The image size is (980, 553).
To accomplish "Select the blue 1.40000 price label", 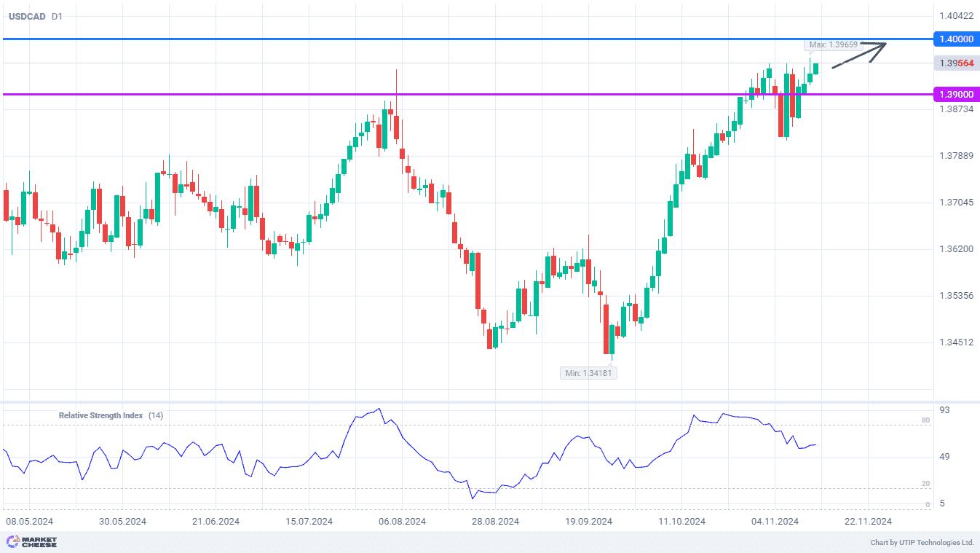I will pyautogui.click(x=955, y=39).
